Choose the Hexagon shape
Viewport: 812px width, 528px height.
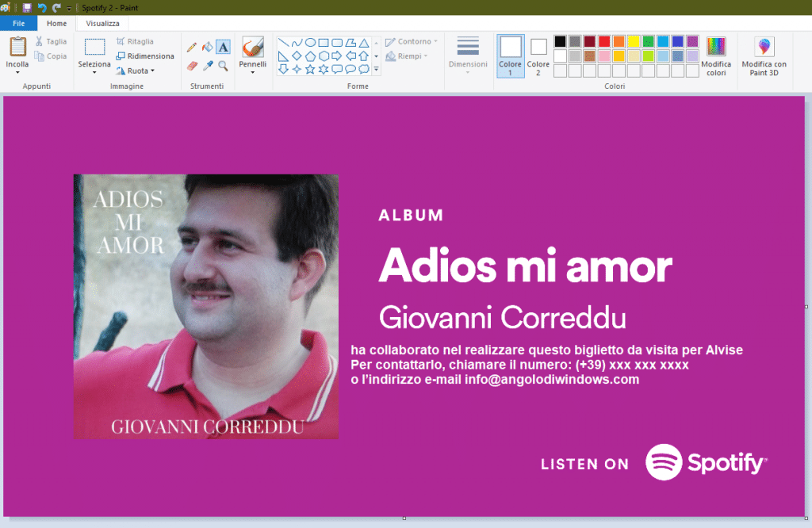[324, 56]
